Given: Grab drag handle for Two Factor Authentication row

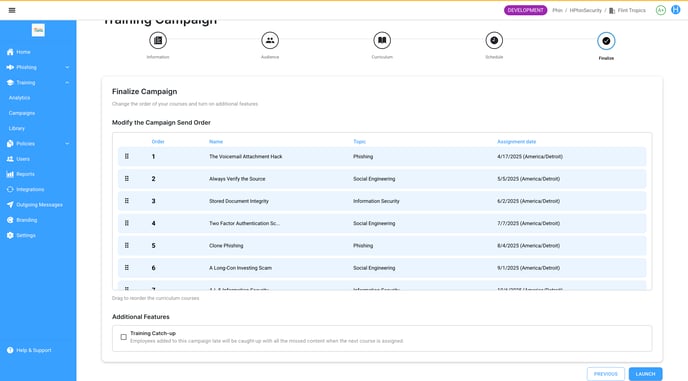Looking at the screenshot, I should [127, 223].
